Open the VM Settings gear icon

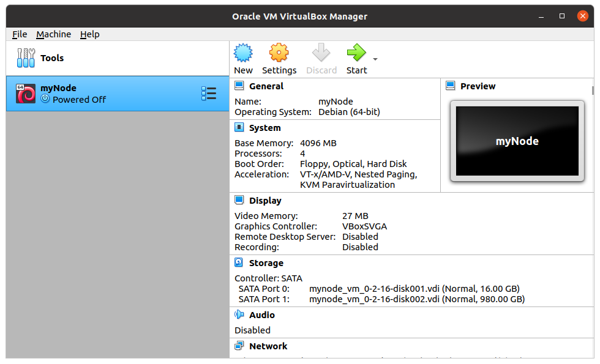click(x=279, y=53)
